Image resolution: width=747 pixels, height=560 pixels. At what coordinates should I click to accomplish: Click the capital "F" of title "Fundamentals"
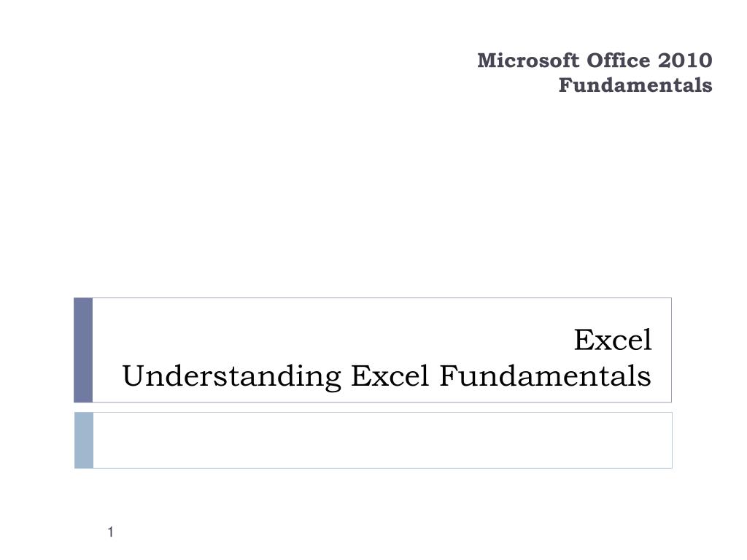447,376
